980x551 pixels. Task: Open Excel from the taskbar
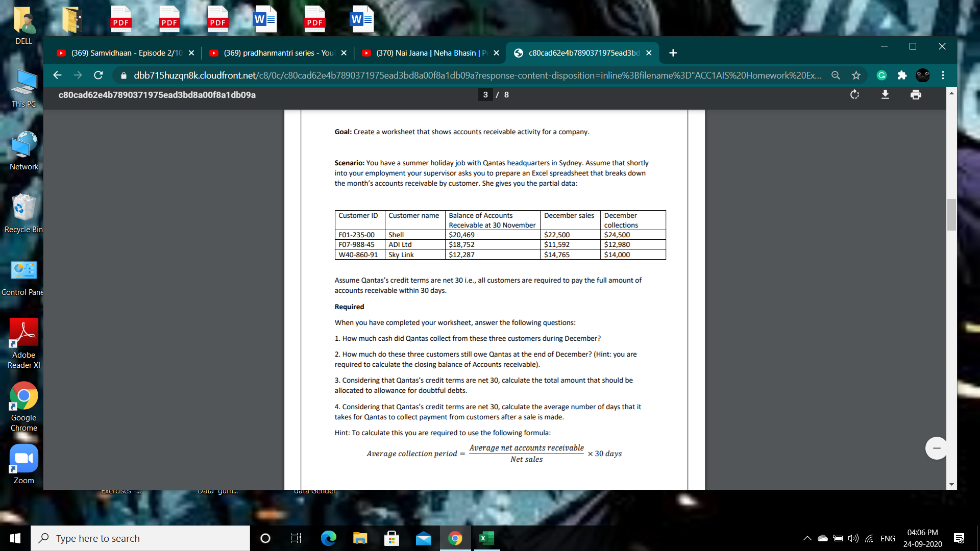point(486,538)
